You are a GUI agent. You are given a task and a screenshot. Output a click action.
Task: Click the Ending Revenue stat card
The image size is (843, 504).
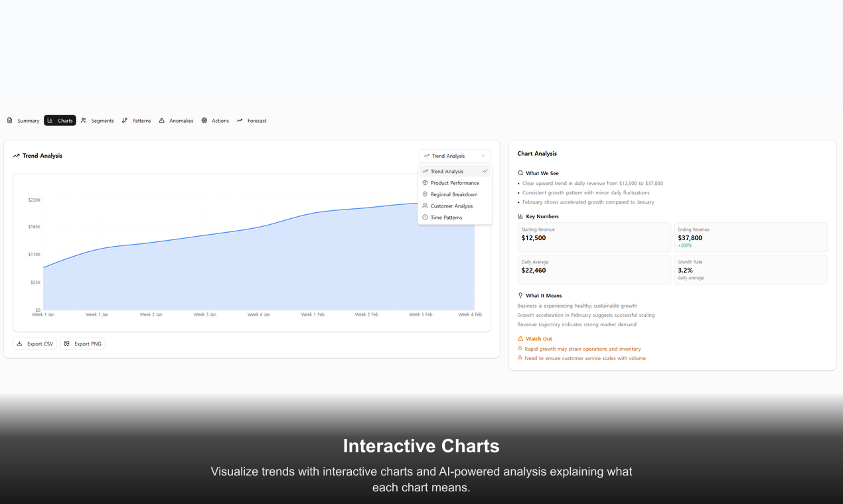(750, 237)
